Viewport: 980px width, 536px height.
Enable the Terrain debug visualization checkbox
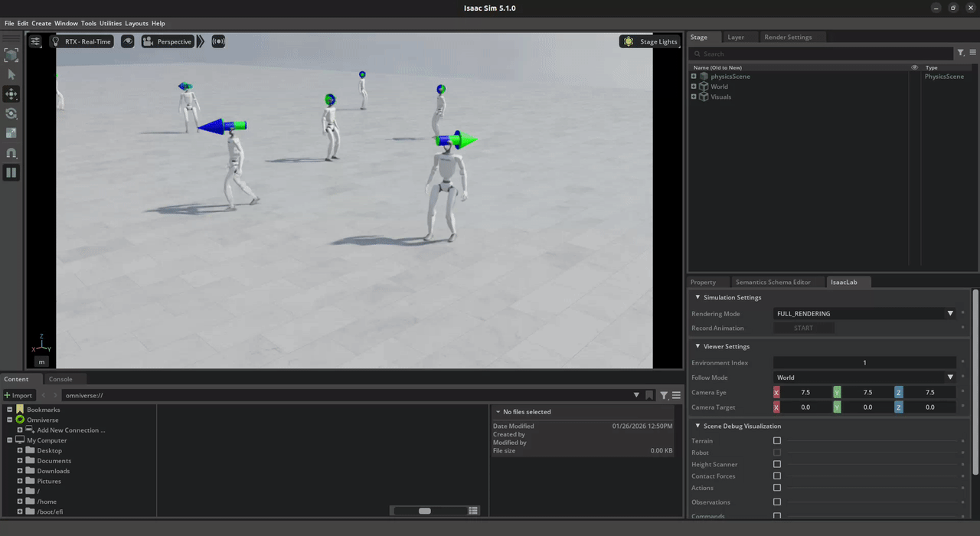777,441
